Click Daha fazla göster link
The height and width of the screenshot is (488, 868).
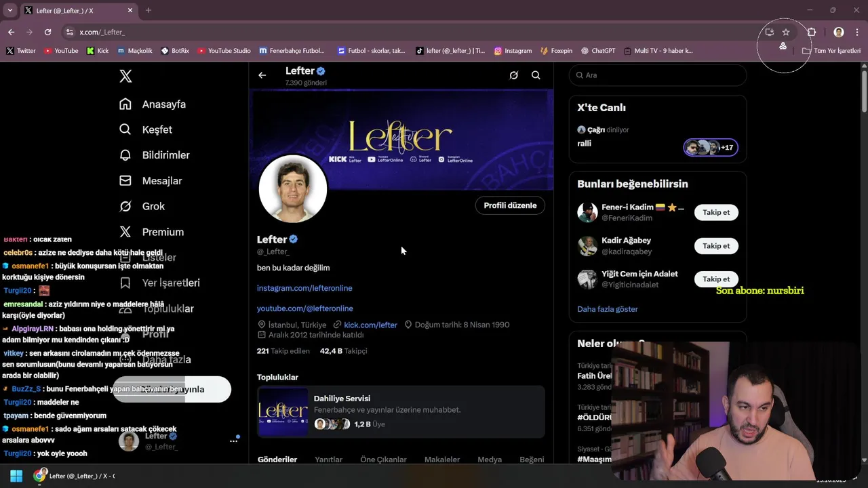point(608,309)
